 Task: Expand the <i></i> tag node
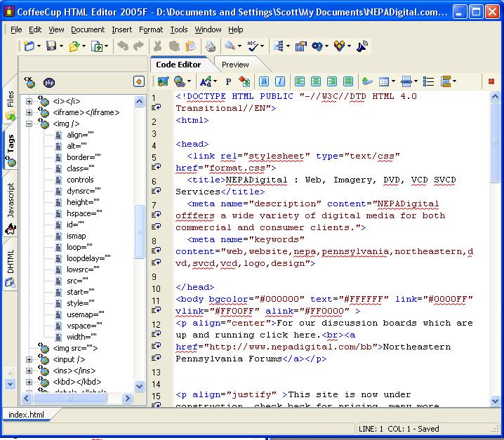29,101
